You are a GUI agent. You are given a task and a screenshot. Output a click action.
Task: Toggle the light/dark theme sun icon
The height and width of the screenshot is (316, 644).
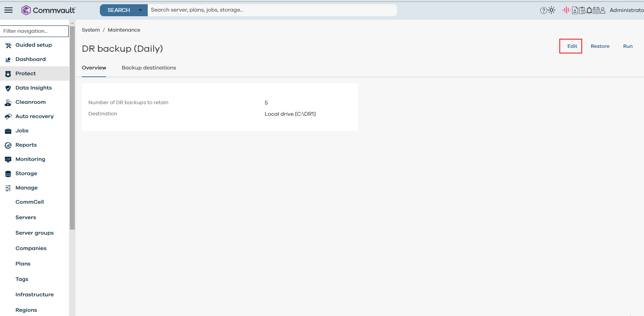click(x=552, y=10)
